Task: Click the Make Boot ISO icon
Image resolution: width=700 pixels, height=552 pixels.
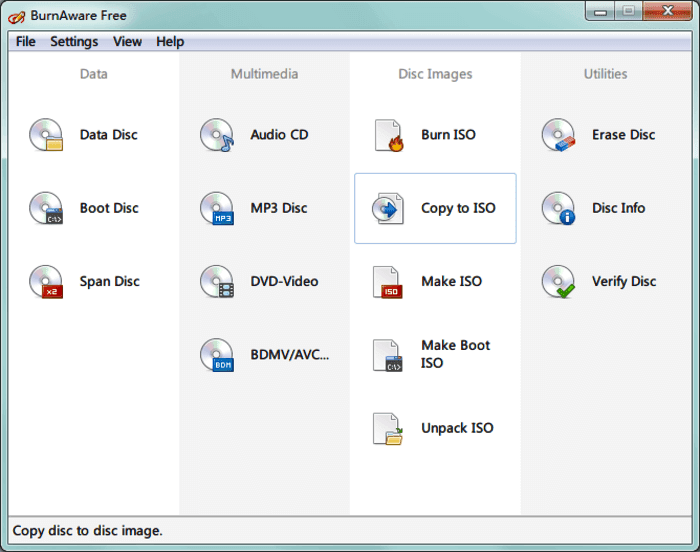Action: (388, 355)
